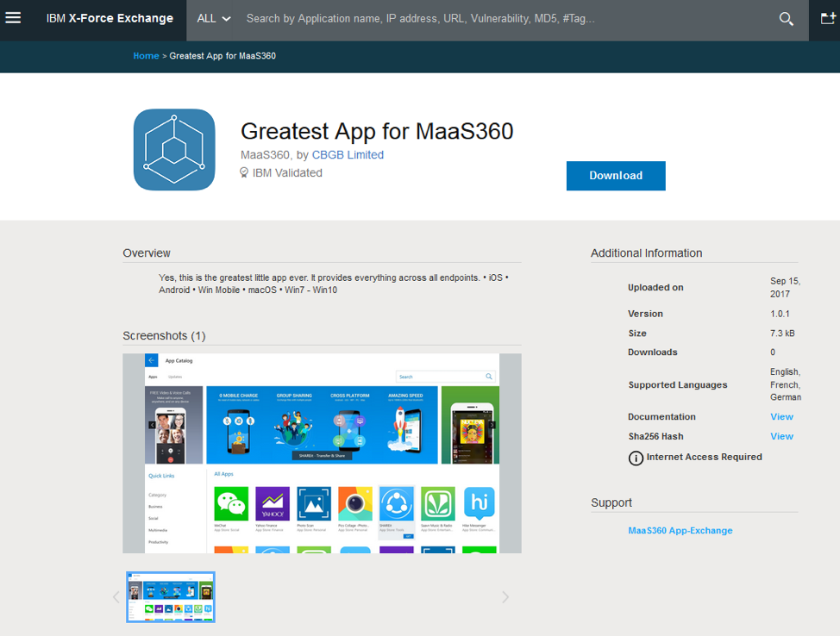Expand the ALL search category dropdown
The width and height of the screenshot is (840, 636).
click(214, 19)
